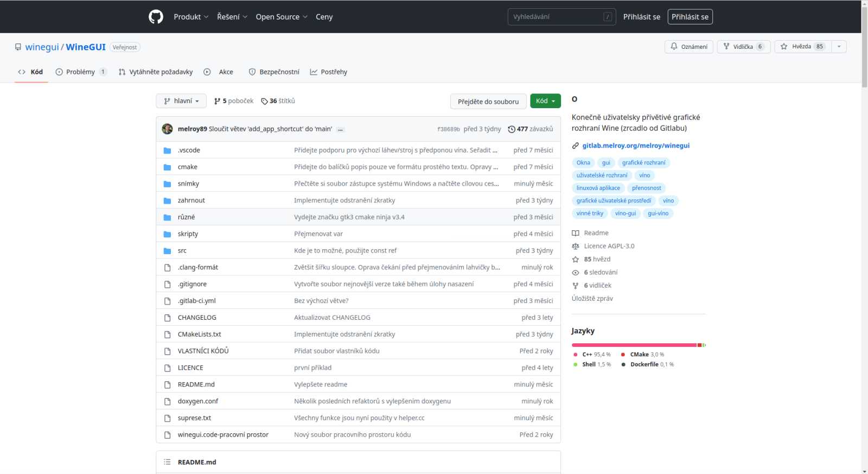Open the různé folder

(186, 217)
